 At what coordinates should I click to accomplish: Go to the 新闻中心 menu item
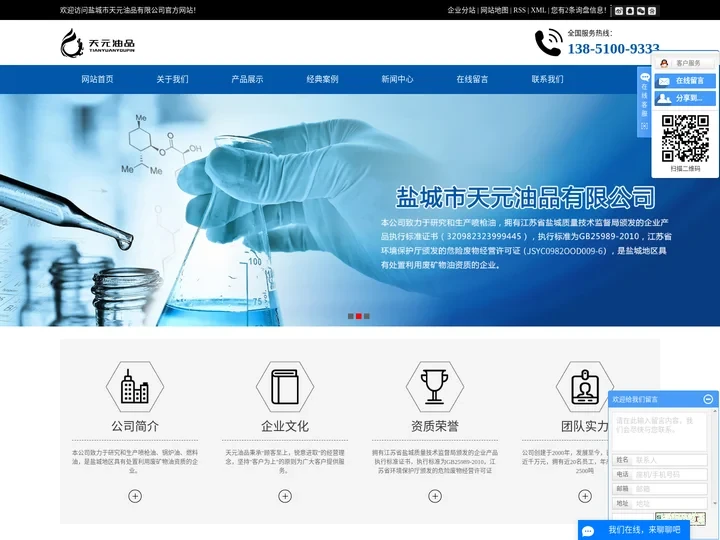point(397,79)
